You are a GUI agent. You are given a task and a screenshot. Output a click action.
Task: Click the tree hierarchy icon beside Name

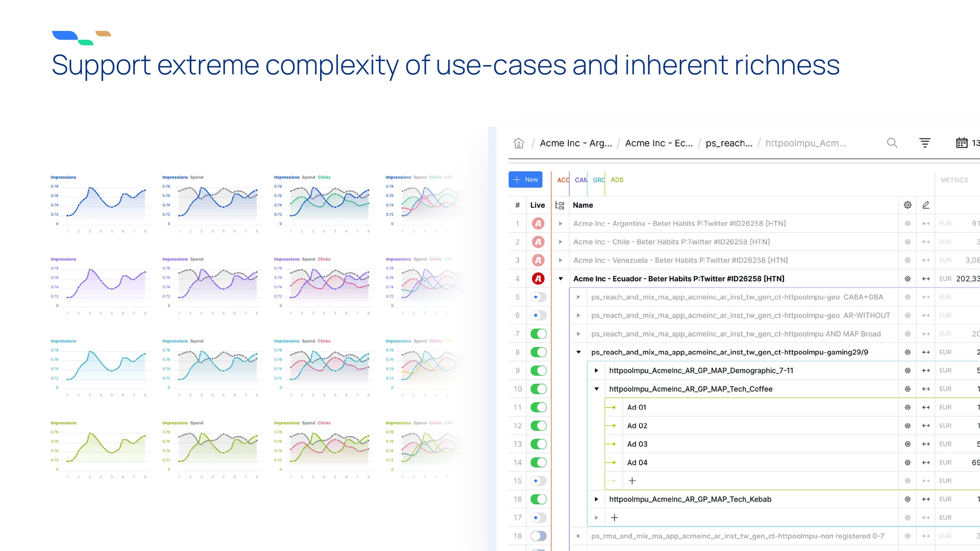pos(560,206)
